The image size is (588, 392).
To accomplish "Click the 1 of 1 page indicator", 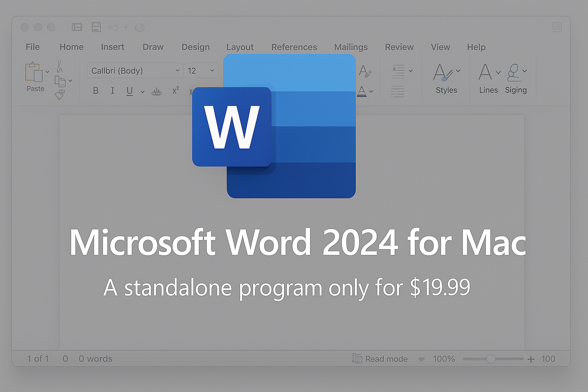I will click(38, 359).
